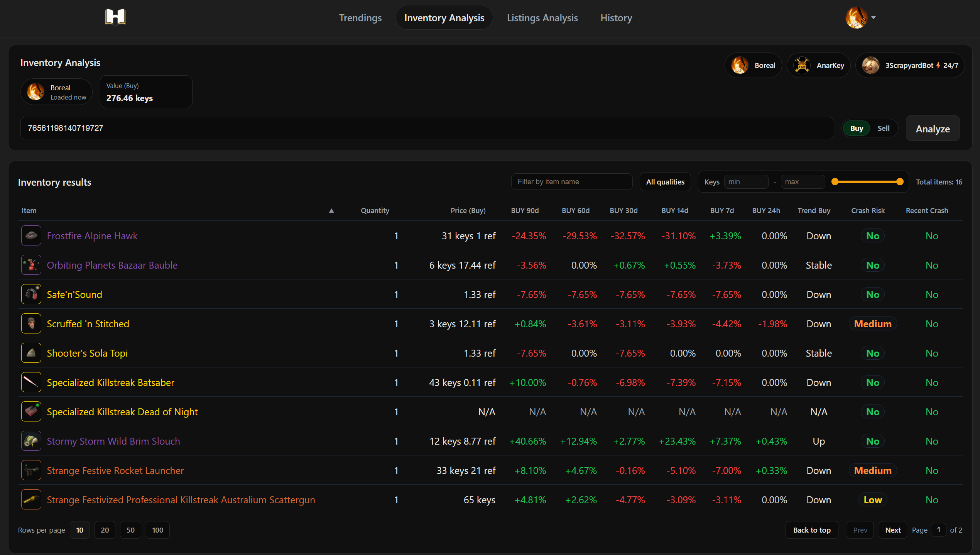Sort by the Recent Crash column header
This screenshot has width=980, height=555.
(927, 210)
